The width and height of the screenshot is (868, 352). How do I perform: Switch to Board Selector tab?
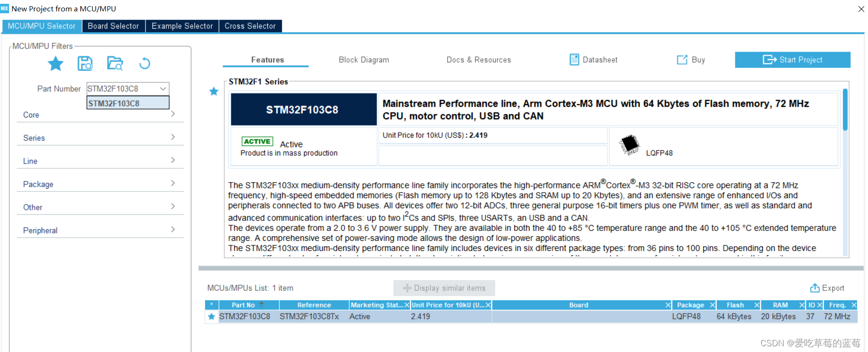[113, 26]
